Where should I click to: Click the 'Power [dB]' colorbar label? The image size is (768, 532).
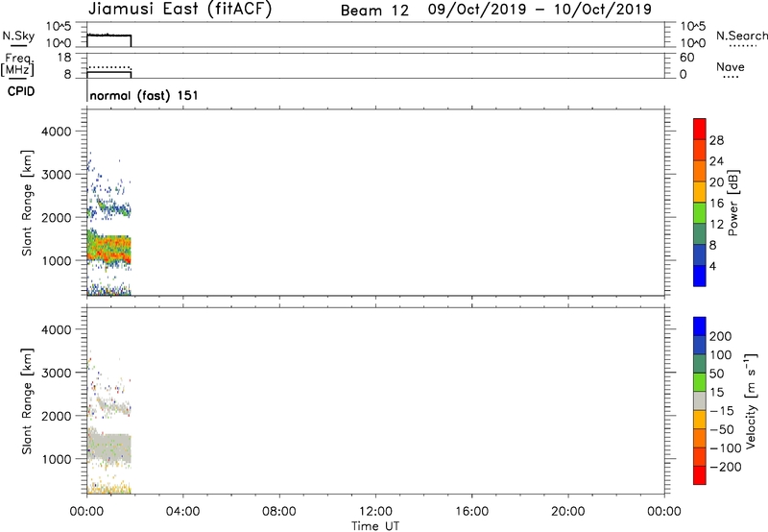[733, 203]
